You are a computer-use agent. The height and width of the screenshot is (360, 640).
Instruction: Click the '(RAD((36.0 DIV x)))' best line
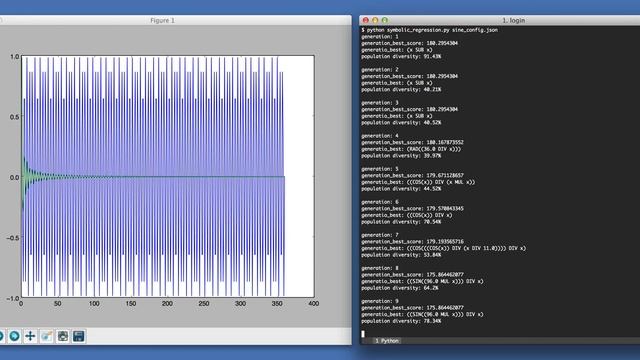click(x=411, y=149)
